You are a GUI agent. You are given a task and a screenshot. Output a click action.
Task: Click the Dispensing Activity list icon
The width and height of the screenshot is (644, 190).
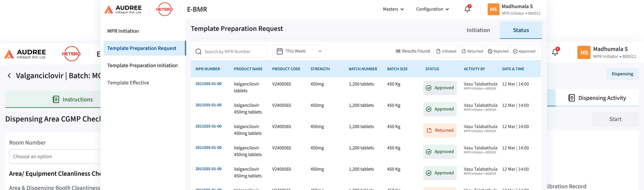click(x=571, y=98)
